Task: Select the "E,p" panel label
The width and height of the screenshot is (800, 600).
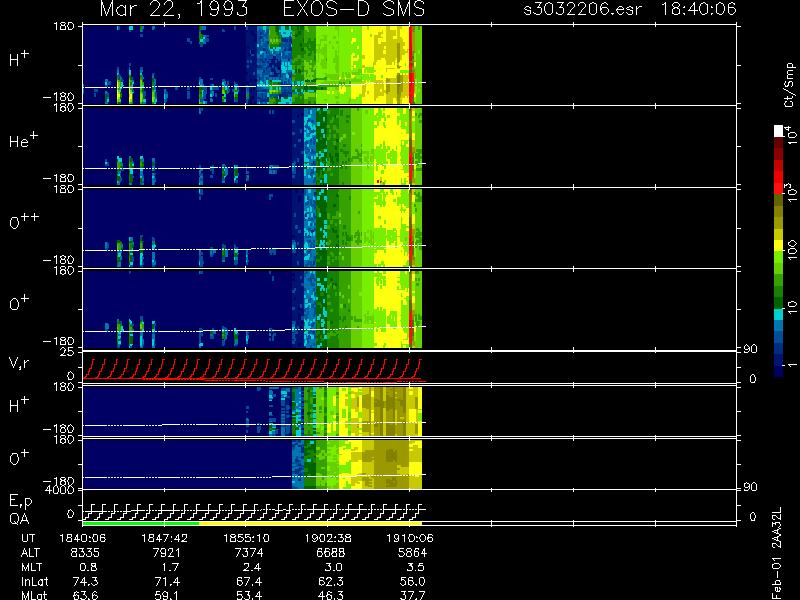Action: (x=20, y=502)
